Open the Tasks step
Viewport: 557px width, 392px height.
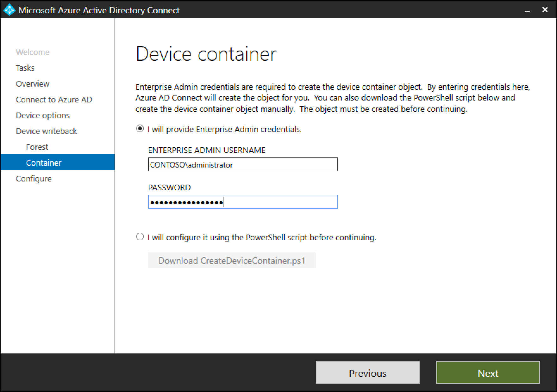click(x=25, y=68)
